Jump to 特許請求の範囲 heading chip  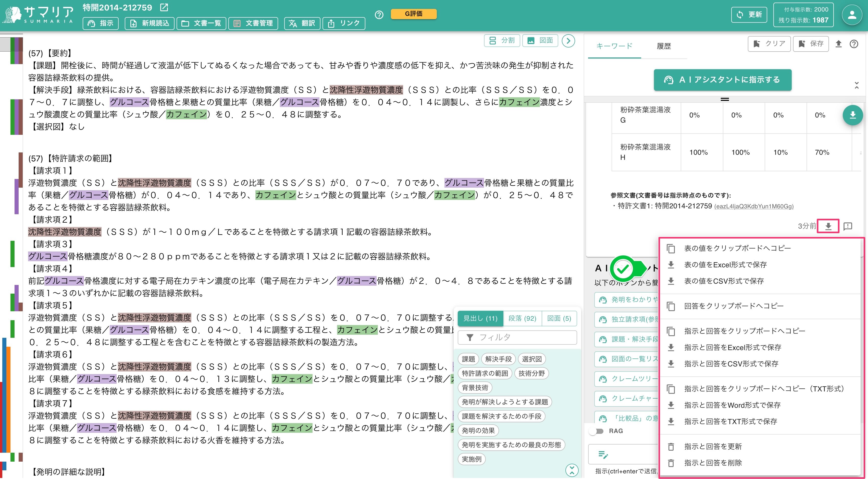(x=485, y=374)
